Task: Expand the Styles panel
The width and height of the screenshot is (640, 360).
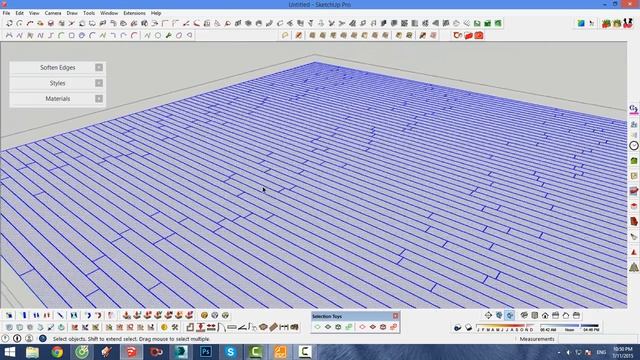Action: click(x=58, y=83)
